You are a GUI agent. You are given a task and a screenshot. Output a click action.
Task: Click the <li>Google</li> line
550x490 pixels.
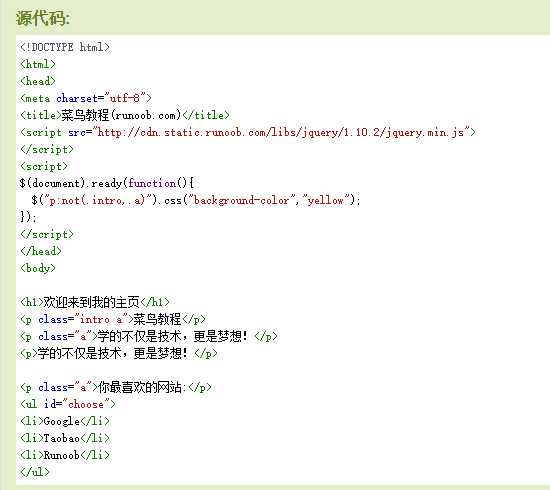click(65, 421)
